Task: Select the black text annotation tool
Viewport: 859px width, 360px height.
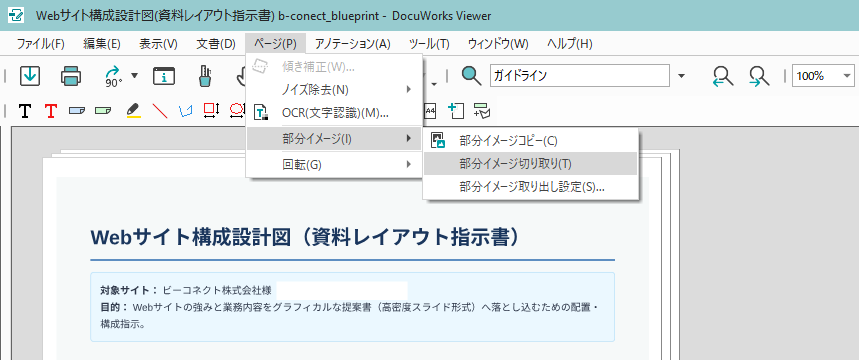Action: 25,111
